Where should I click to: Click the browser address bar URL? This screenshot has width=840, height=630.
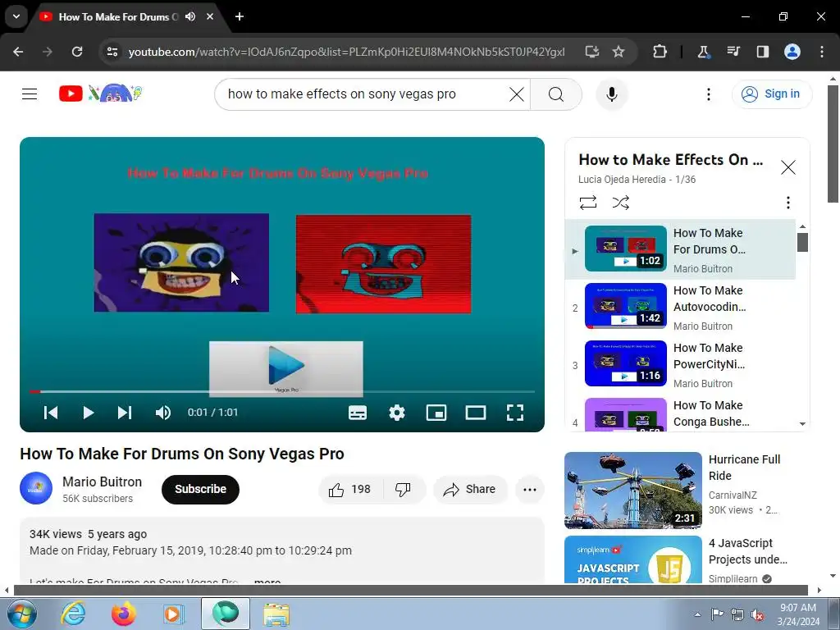pyautogui.click(x=346, y=52)
